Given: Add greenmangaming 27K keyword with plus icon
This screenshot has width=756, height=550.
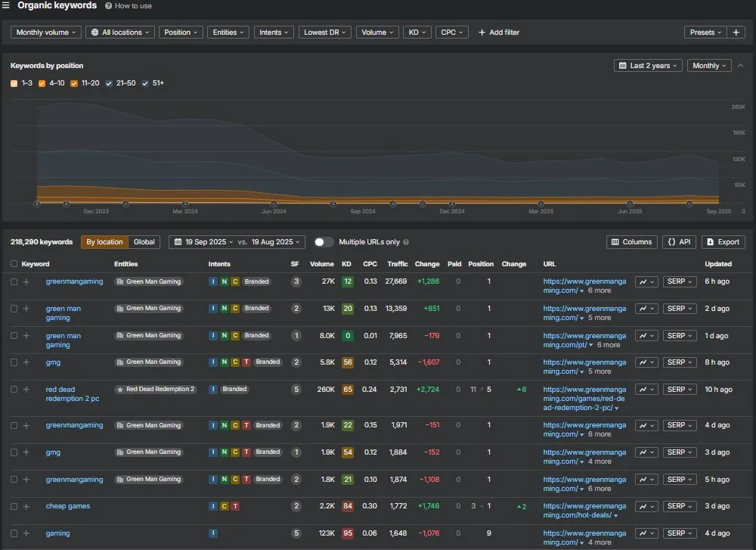Looking at the screenshot, I should [26, 281].
